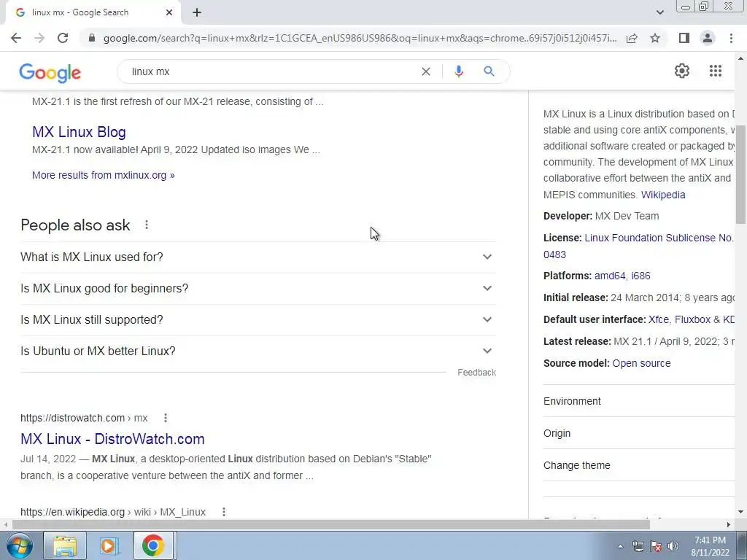The height and width of the screenshot is (560, 747).
Task: Open File Explorer from taskbar
Action: tap(65, 545)
